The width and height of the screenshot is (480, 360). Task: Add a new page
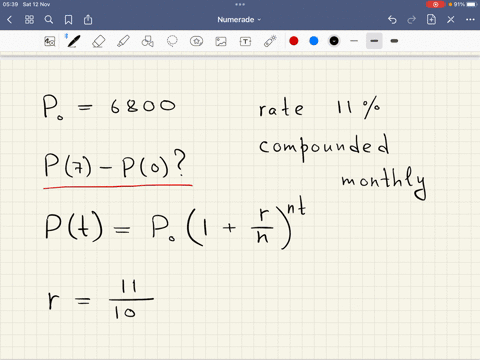point(431,20)
